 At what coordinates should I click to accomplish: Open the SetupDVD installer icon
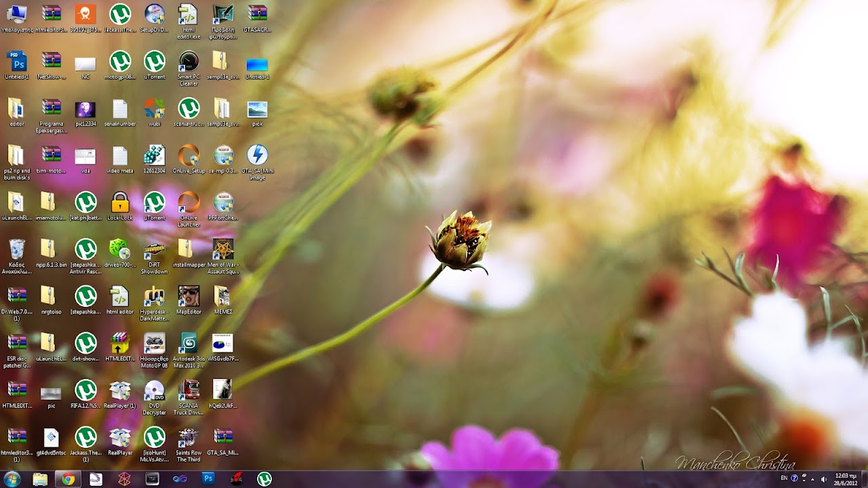click(x=154, y=19)
